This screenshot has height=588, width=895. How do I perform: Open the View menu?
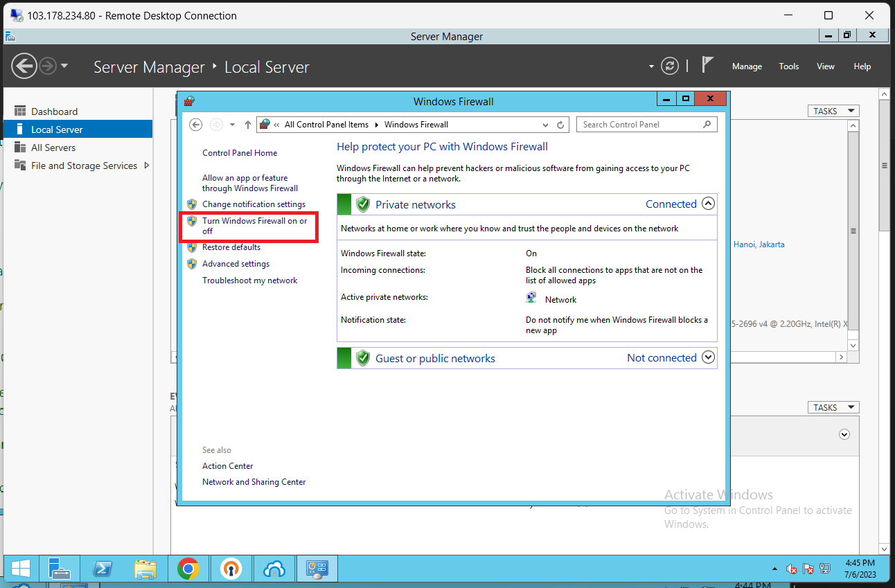coord(826,66)
